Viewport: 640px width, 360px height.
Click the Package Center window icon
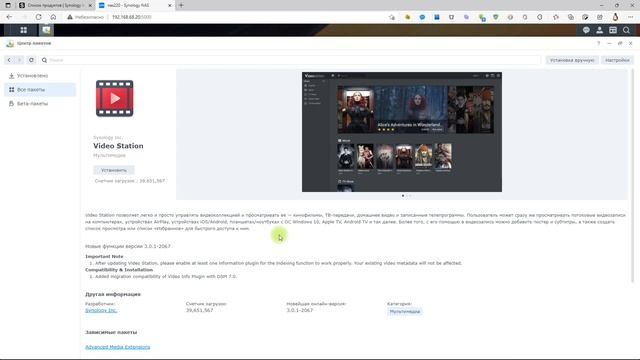[x=10, y=43]
